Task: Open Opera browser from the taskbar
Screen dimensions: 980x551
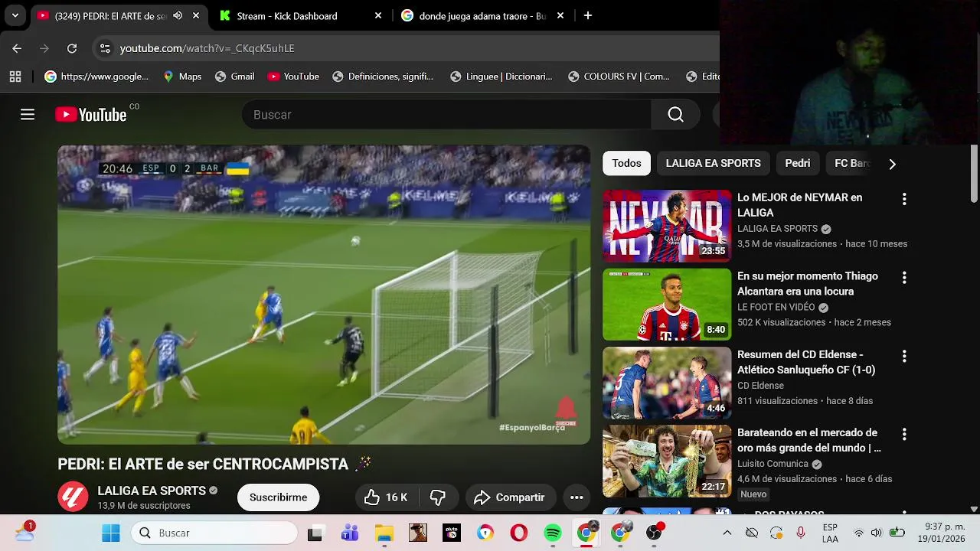Action: pyautogui.click(x=519, y=533)
